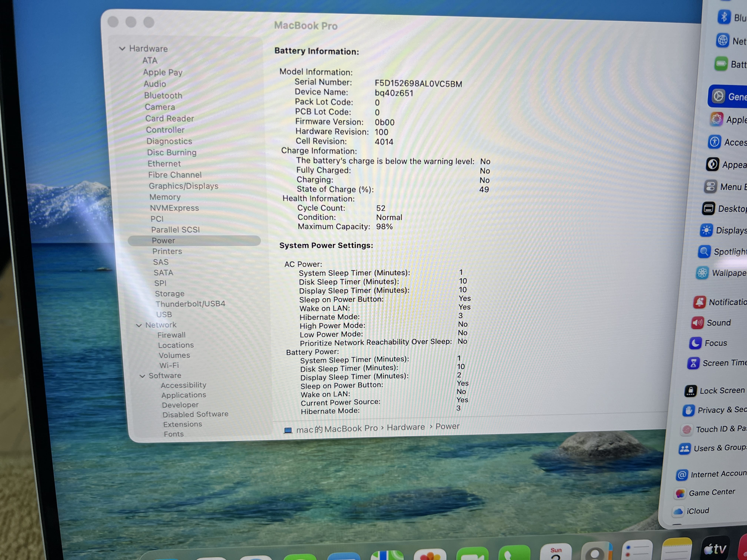The width and height of the screenshot is (747, 560).
Task: Click Battery icon in System Settings
Action: tap(721, 64)
